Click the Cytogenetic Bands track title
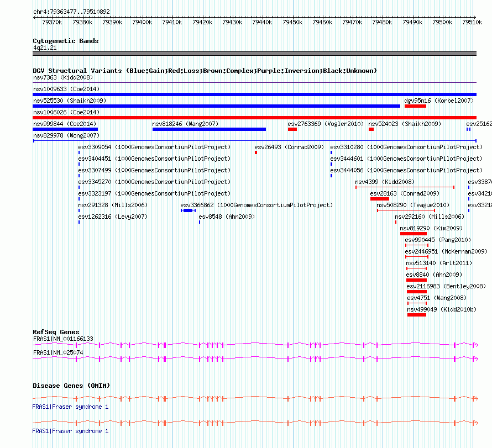 tap(66, 41)
